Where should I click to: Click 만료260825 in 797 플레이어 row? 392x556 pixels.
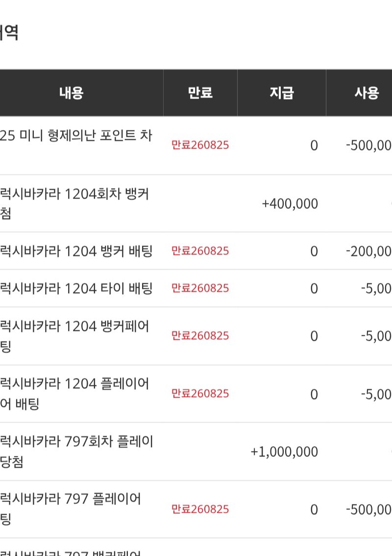200,509
